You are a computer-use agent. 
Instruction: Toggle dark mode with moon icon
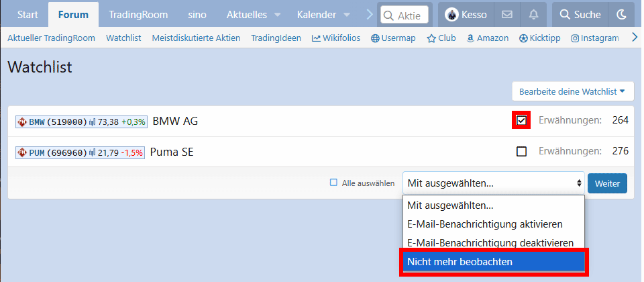tap(621, 15)
